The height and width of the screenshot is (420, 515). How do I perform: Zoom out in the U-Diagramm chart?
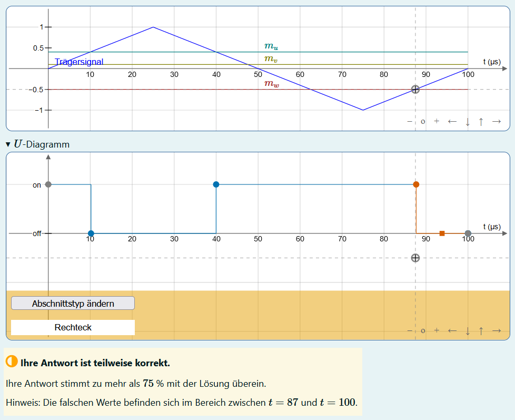coord(410,330)
